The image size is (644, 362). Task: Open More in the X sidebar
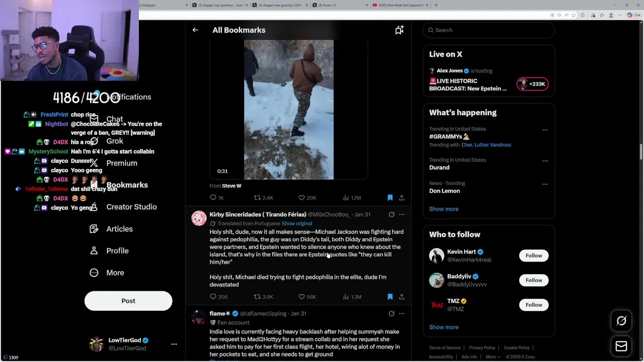107,273
